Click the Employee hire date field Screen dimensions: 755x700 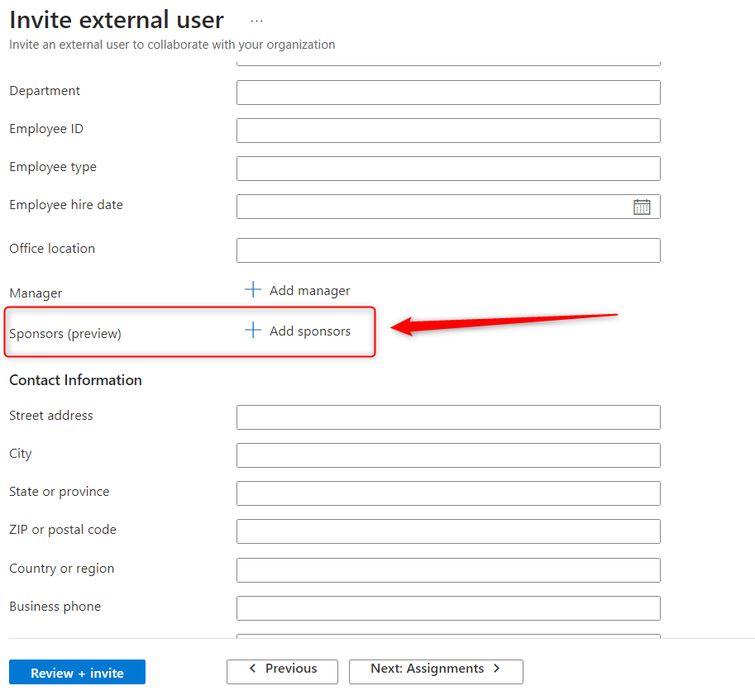click(x=432, y=207)
